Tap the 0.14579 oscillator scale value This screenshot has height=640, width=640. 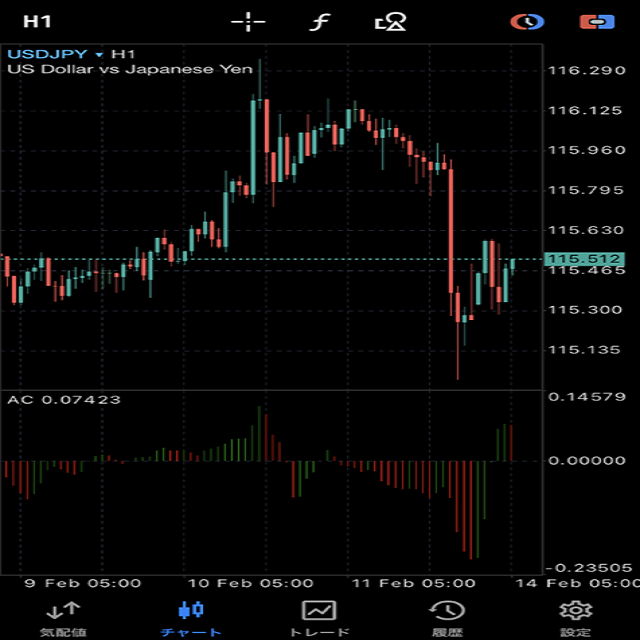(x=587, y=397)
